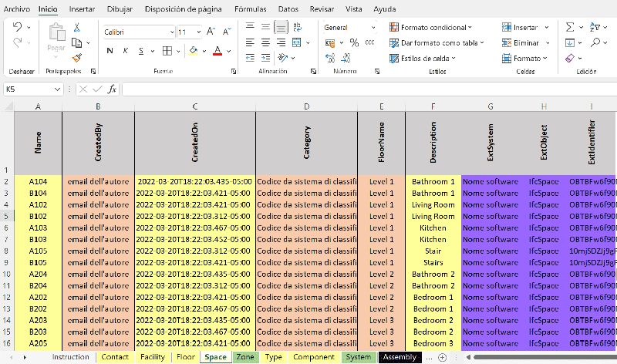Apply the percent style format

coord(354,42)
